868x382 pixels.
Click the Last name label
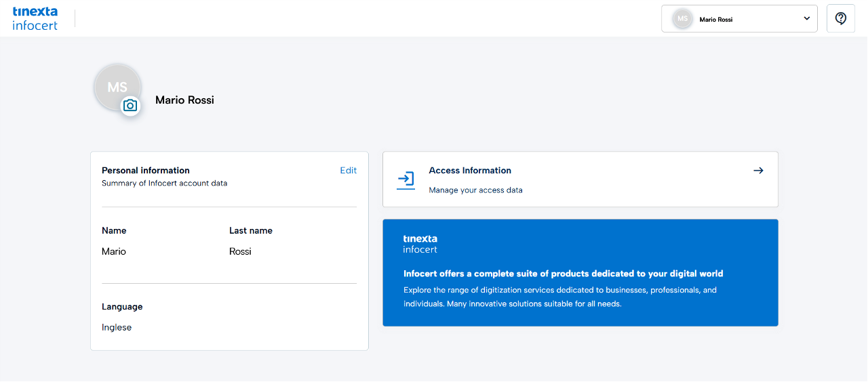251,231
